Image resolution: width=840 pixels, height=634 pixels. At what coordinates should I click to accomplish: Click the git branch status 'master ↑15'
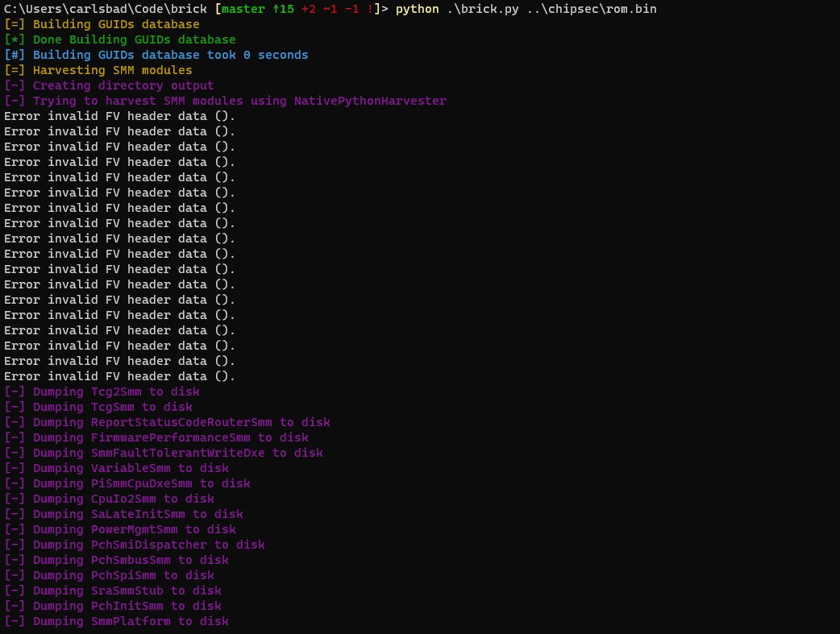click(x=258, y=9)
